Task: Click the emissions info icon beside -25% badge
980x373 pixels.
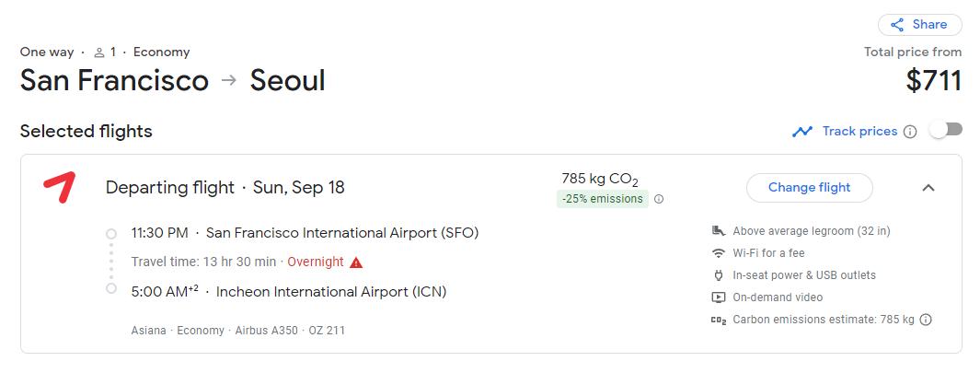Action: point(659,199)
